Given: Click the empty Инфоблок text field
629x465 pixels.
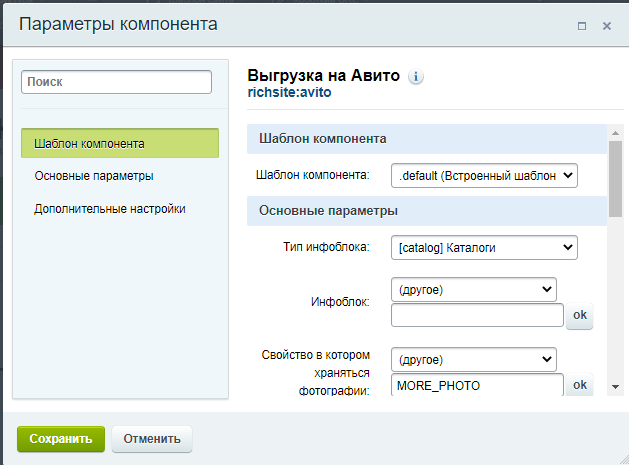Looking at the screenshot, I should [477, 316].
